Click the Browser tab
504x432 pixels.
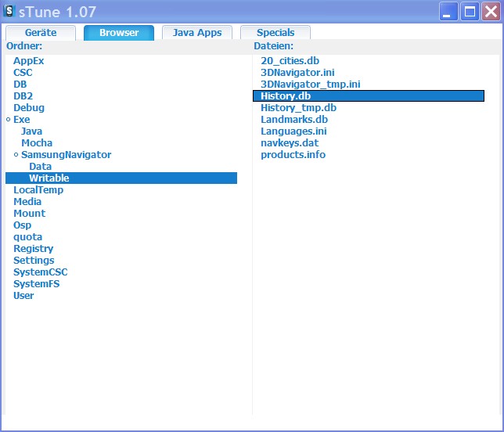point(119,33)
